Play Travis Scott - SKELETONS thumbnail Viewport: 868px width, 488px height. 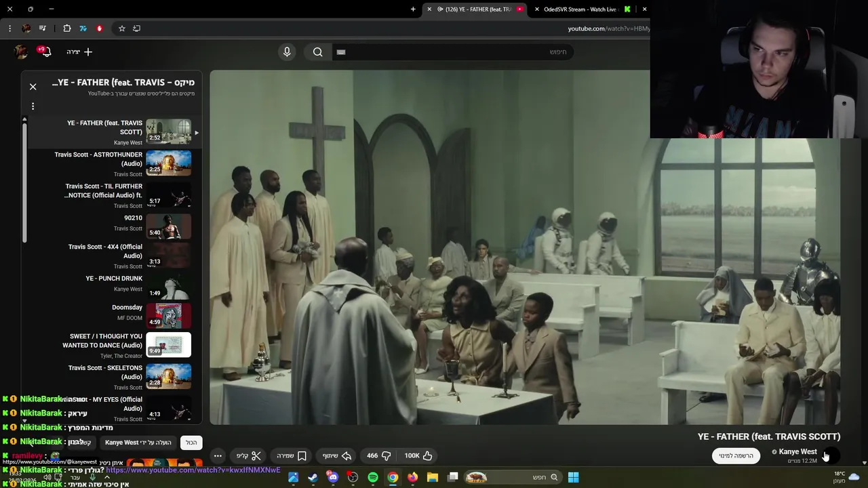click(168, 376)
